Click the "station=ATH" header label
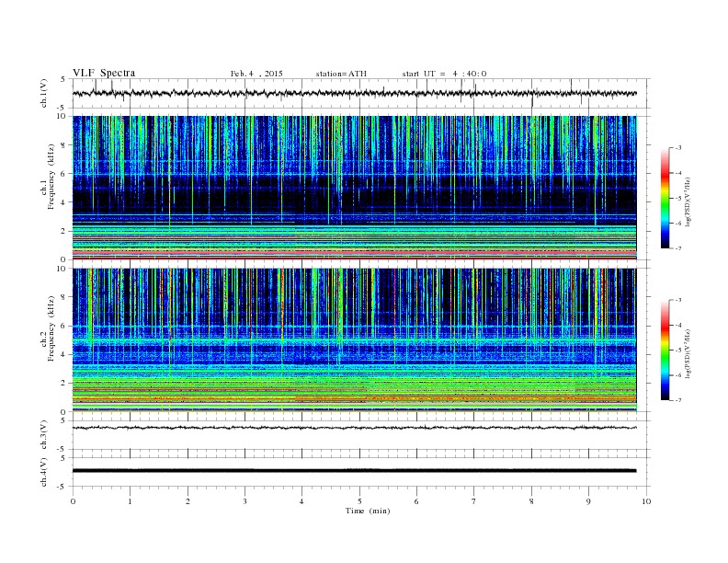This screenshot has height=563, width=728. [x=341, y=74]
